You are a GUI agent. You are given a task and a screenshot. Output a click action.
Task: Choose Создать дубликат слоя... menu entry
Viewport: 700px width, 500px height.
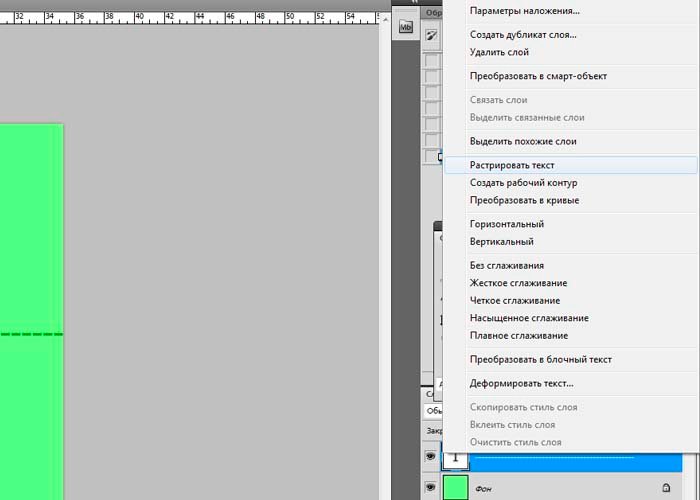tap(523, 34)
